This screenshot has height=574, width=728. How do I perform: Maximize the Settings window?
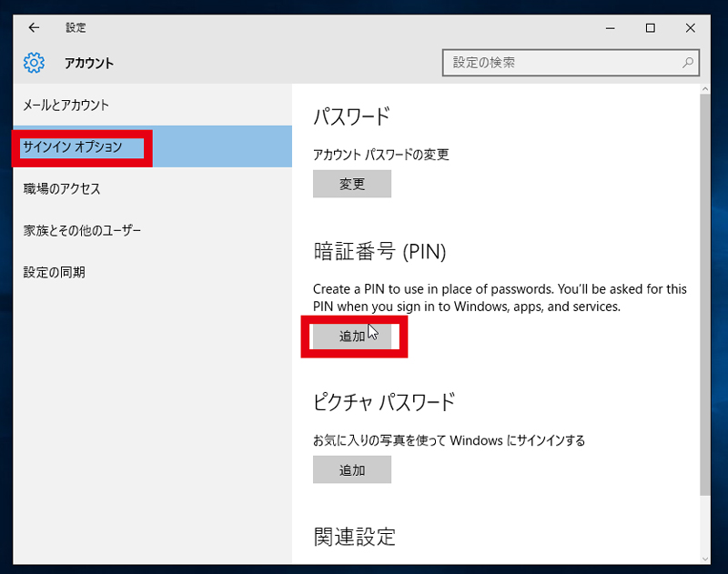651,28
